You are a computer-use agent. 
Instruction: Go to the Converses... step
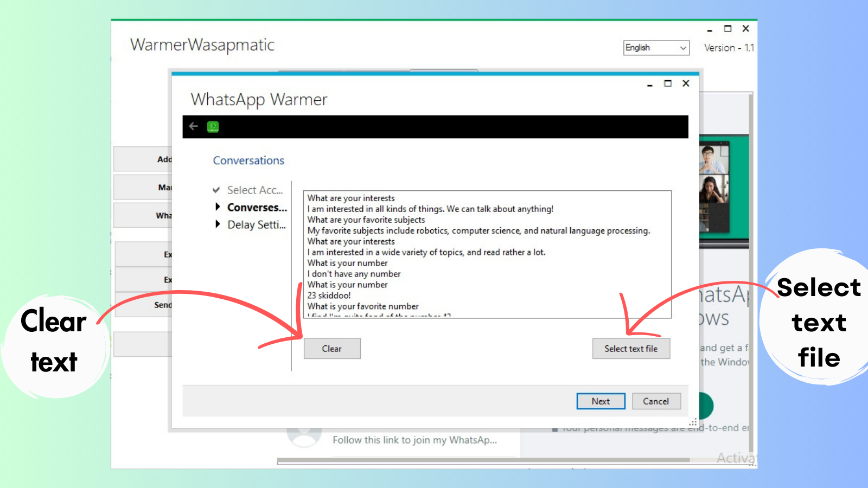click(x=257, y=207)
